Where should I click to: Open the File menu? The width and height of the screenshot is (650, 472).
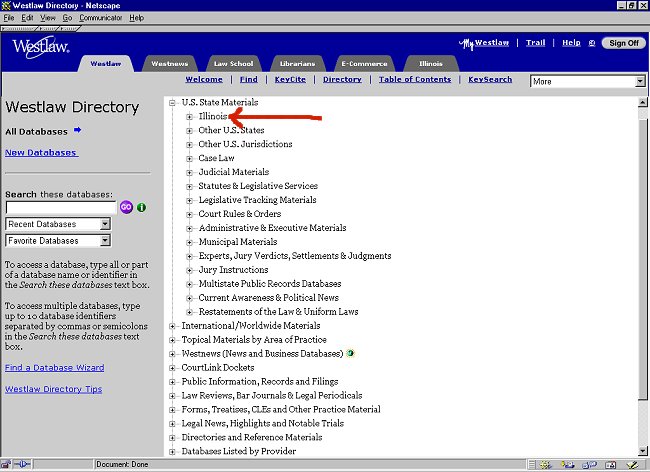8,18
